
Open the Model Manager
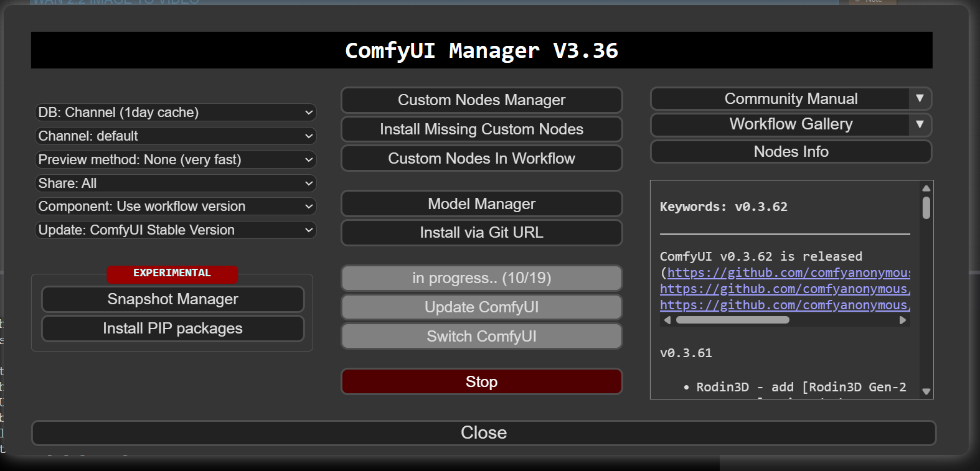(481, 204)
